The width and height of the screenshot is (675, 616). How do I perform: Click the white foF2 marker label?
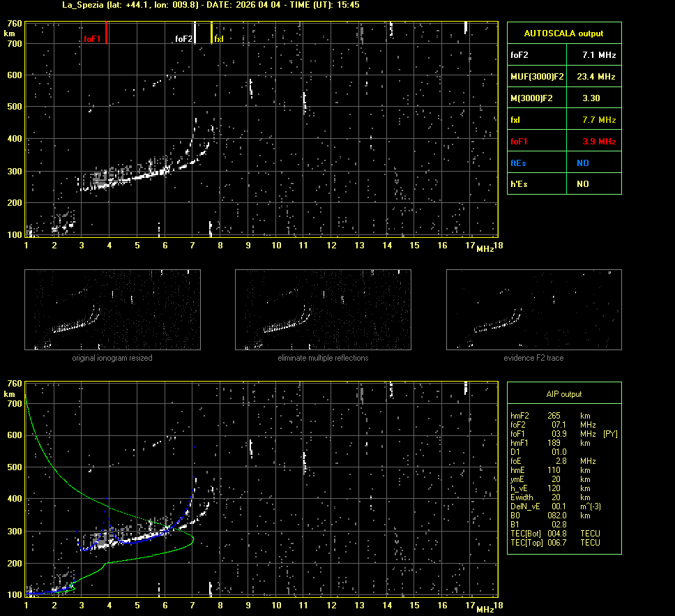[x=183, y=39]
